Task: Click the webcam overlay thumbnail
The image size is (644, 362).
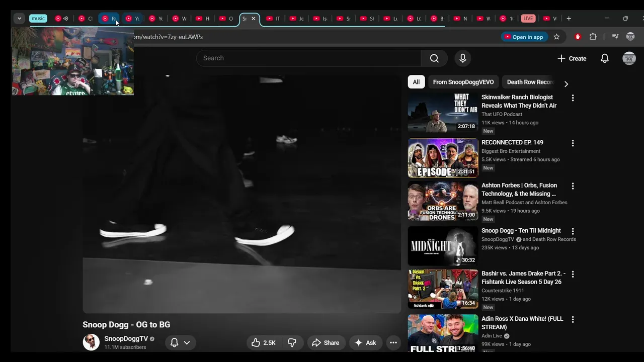Action: pyautogui.click(x=72, y=61)
